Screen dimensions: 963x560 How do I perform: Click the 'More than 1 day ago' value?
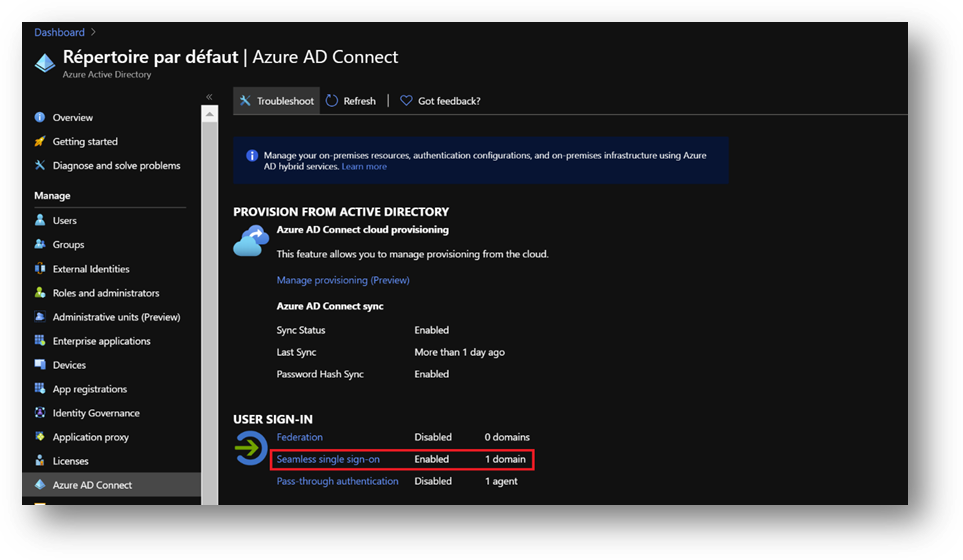459,352
